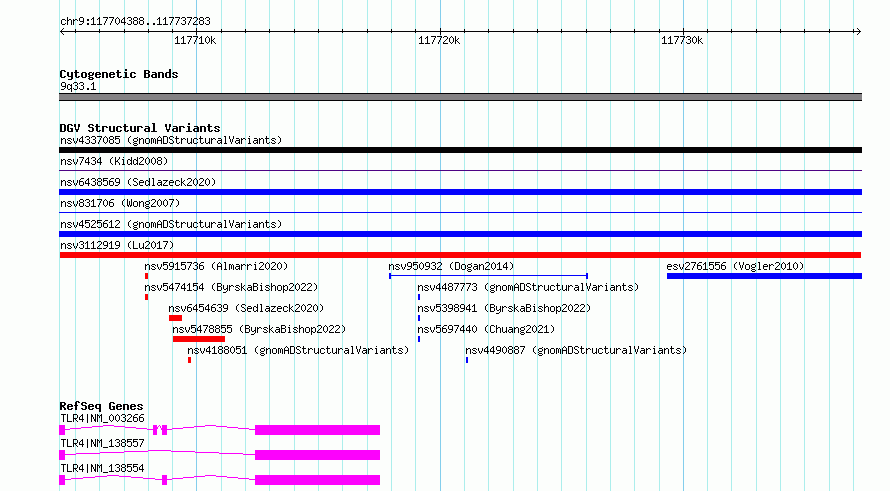Click the chr9:117704388..117737283 coordinates
Image resolution: width=890 pixels, height=491 pixels.
click(x=135, y=21)
